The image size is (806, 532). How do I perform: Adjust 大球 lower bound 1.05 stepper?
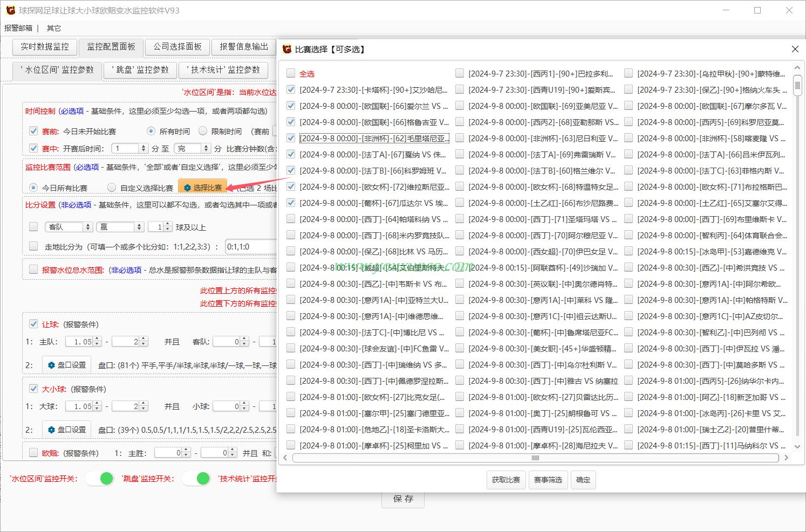pos(97,406)
